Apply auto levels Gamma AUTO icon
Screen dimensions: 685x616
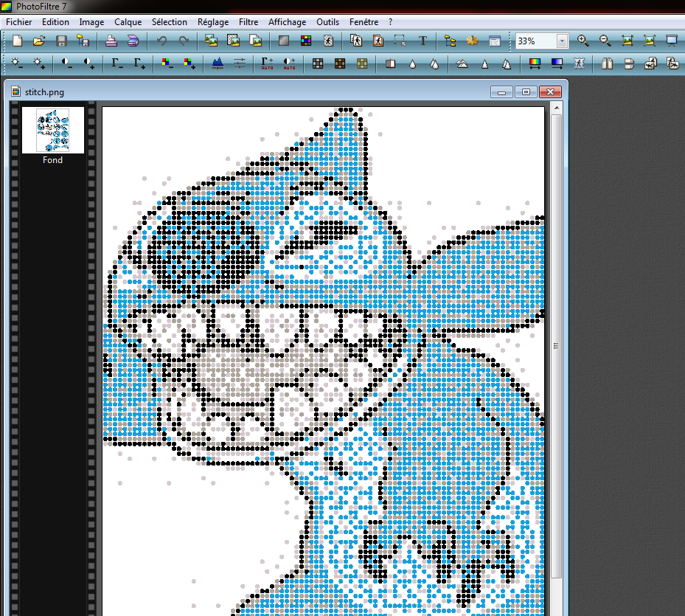(267, 64)
